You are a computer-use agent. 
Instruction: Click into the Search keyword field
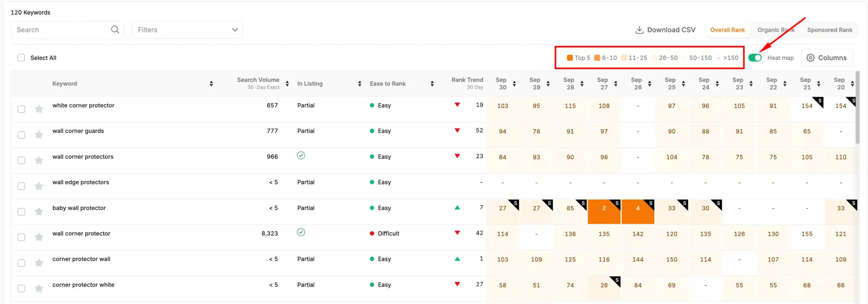[x=63, y=30]
